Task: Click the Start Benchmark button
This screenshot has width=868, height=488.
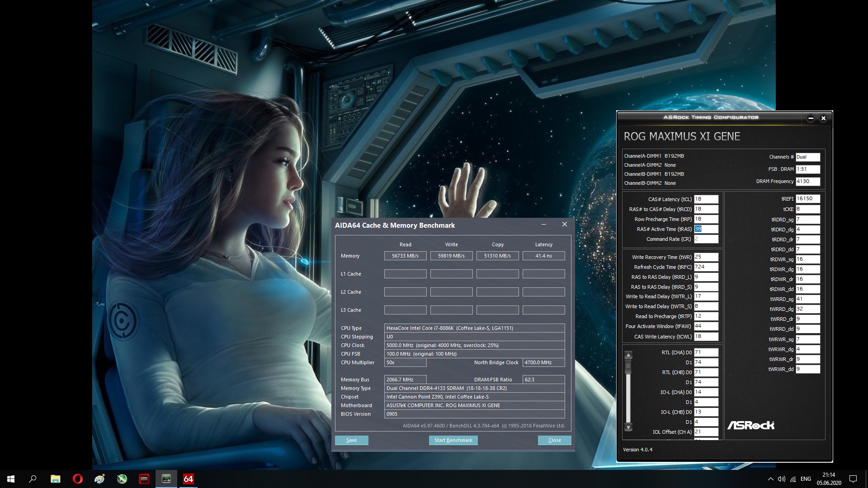Action: (453, 440)
